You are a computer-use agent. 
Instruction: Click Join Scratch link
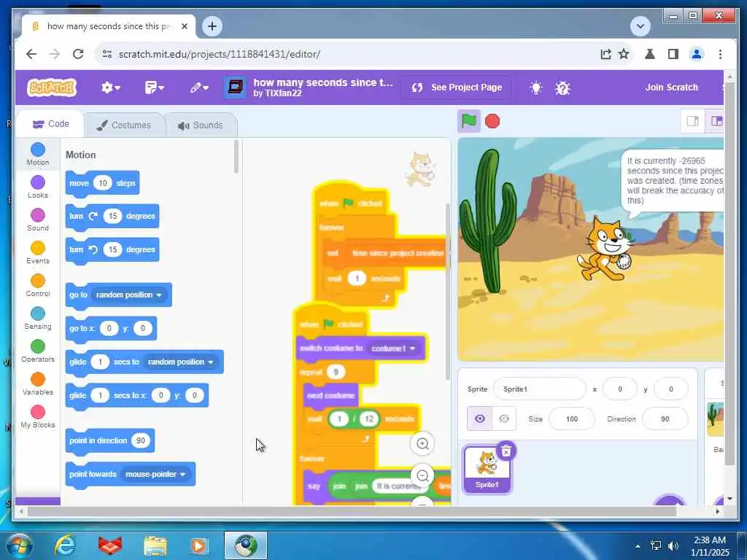671,87
